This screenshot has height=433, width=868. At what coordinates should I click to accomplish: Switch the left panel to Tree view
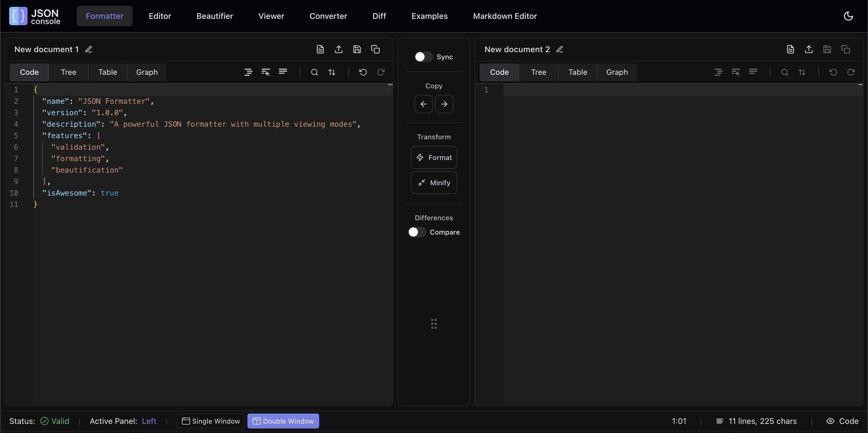[x=68, y=72]
